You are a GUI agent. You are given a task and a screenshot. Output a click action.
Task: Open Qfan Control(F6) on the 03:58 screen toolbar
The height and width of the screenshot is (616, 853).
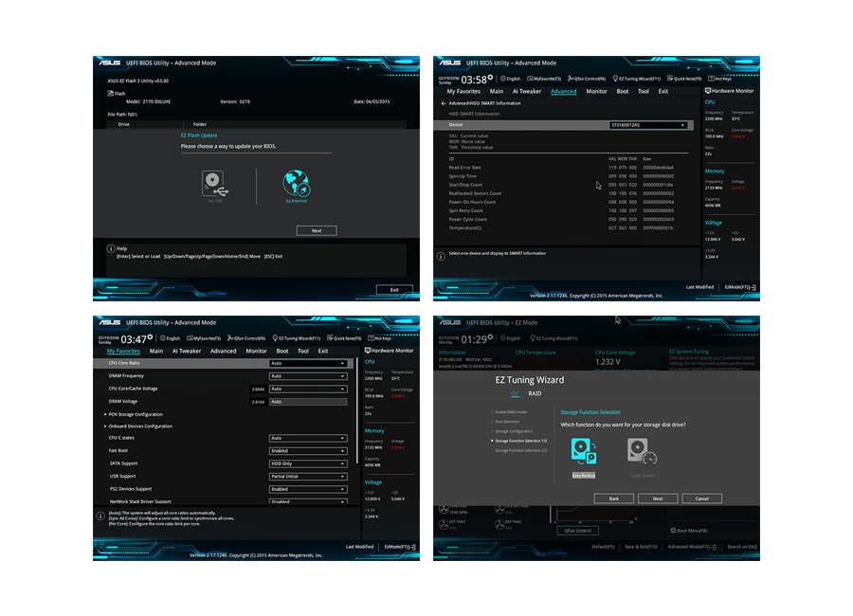coord(587,79)
